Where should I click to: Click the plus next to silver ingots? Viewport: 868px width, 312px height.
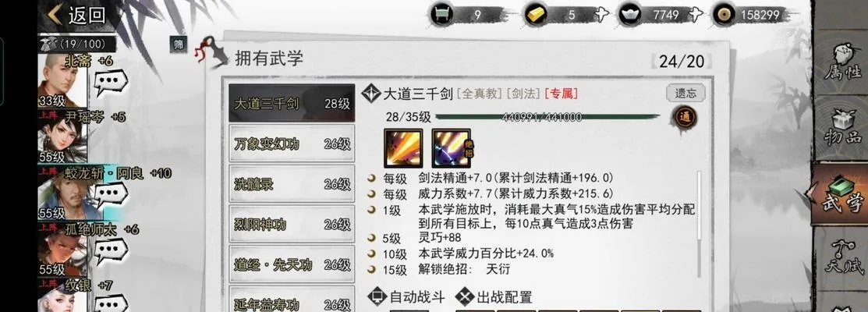point(696,15)
